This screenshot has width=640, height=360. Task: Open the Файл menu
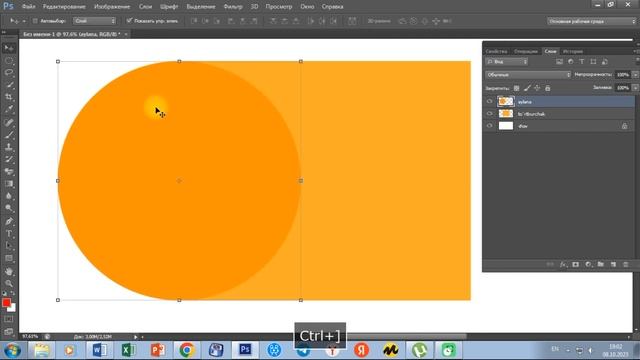pyautogui.click(x=28, y=7)
